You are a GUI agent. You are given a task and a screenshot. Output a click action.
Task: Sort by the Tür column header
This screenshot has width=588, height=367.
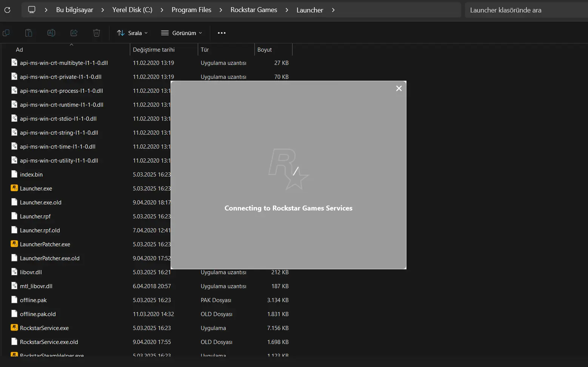(x=205, y=50)
